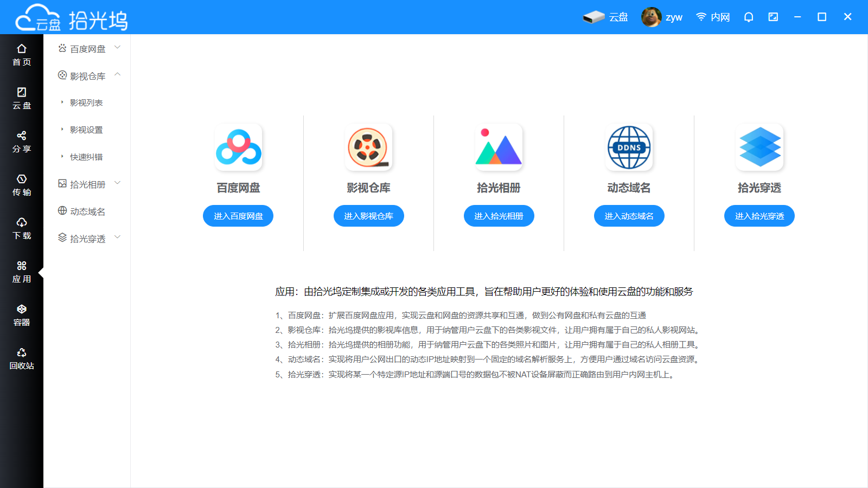Click the 拾光相册 picture menu icon
Viewport: 868px width, 488px height.
tap(62, 184)
